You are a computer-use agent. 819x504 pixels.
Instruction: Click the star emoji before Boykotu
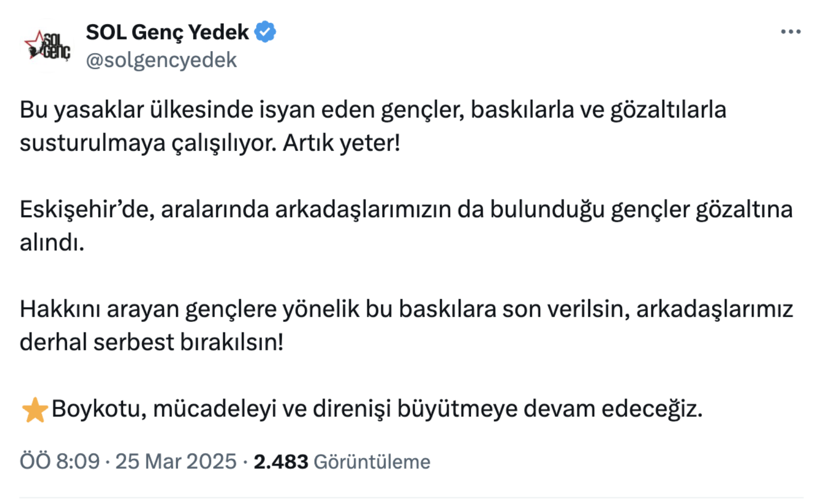(x=35, y=410)
